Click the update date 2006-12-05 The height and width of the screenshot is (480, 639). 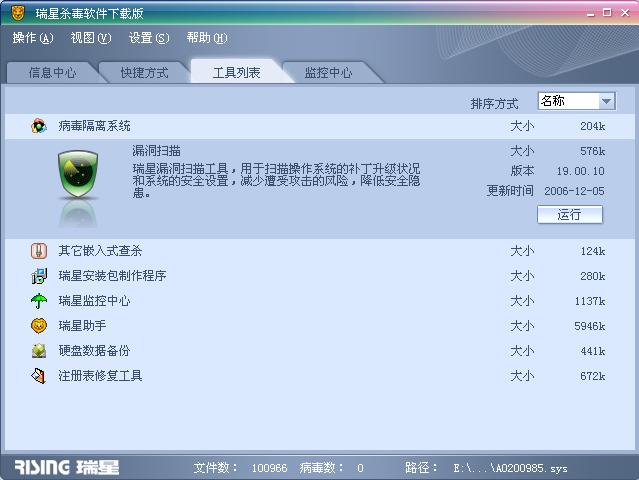click(574, 191)
